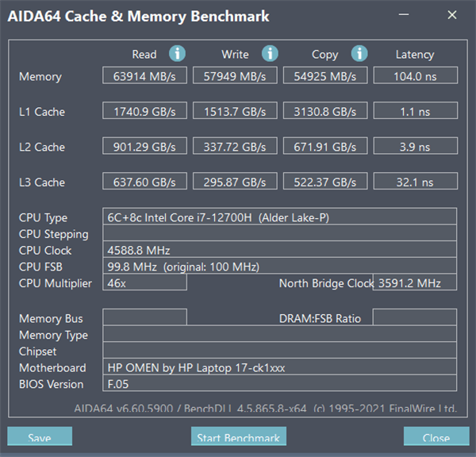The height and width of the screenshot is (457, 476).
Task: Select the L1 Cache Read value
Action: (x=144, y=112)
